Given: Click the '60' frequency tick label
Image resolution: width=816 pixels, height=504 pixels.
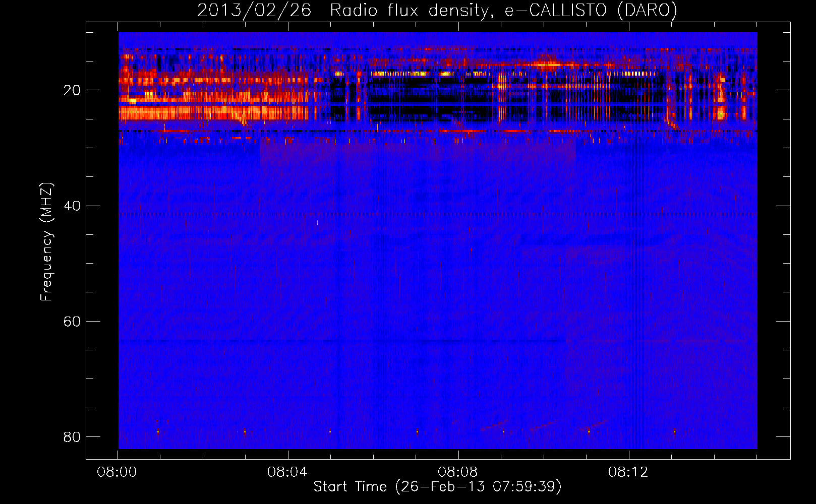Looking at the screenshot, I should pyautogui.click(x=72, y=322).
